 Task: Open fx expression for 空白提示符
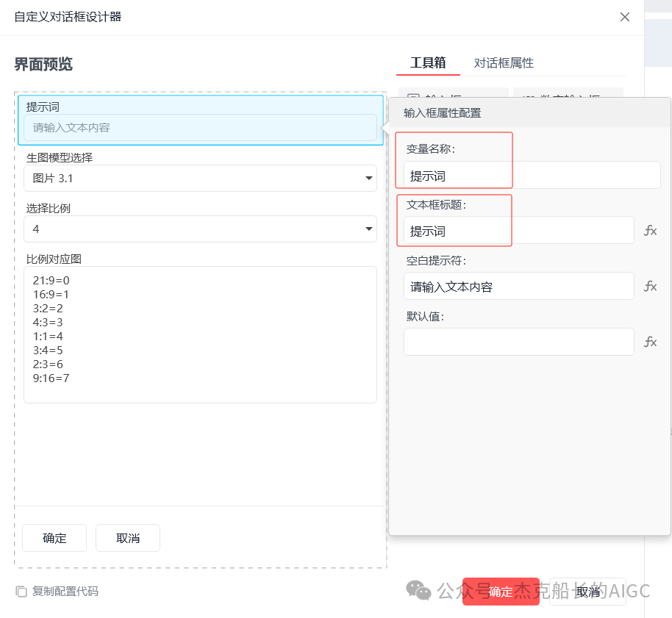(x=650, y=286)
